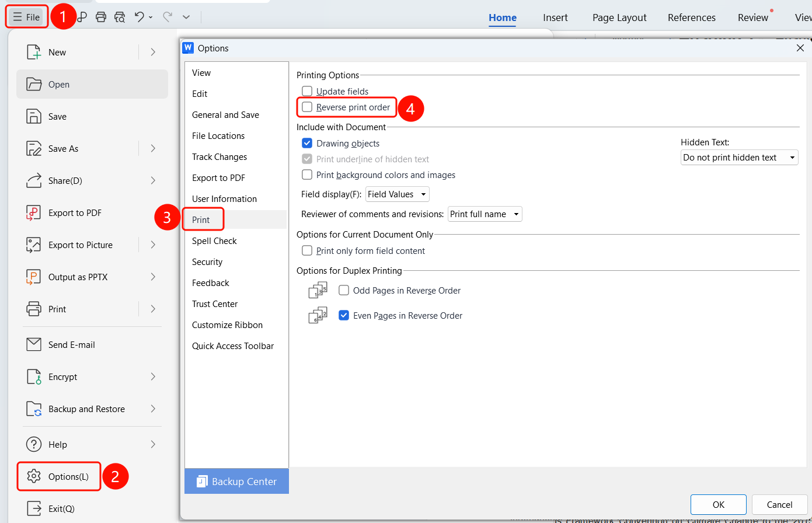Expand the New submenu arrow in File menu
This screenshot has height=523, width=812.
click(x=153, y=52)
